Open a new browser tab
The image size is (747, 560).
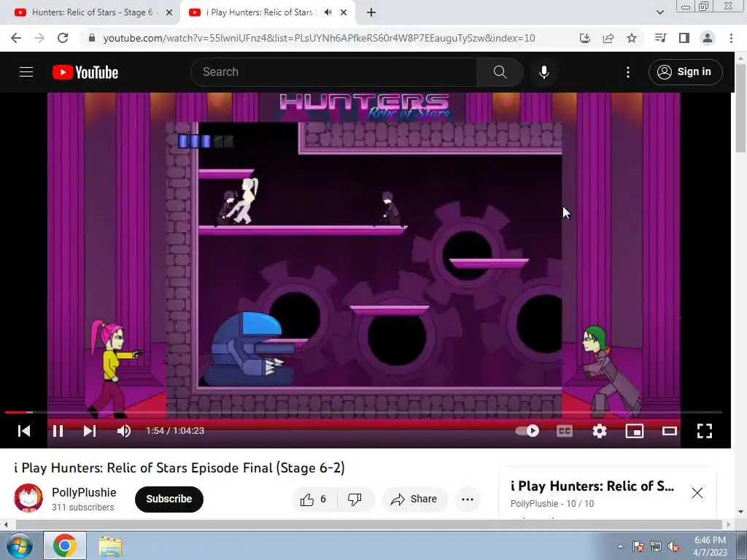pos(371,12)
